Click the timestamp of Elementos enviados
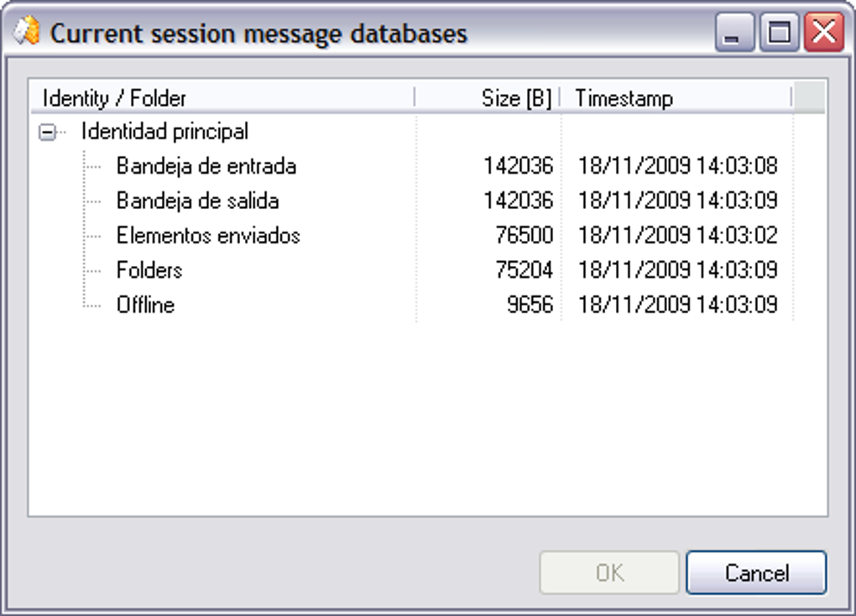856x616 pixels. click(x=677, y=236)
